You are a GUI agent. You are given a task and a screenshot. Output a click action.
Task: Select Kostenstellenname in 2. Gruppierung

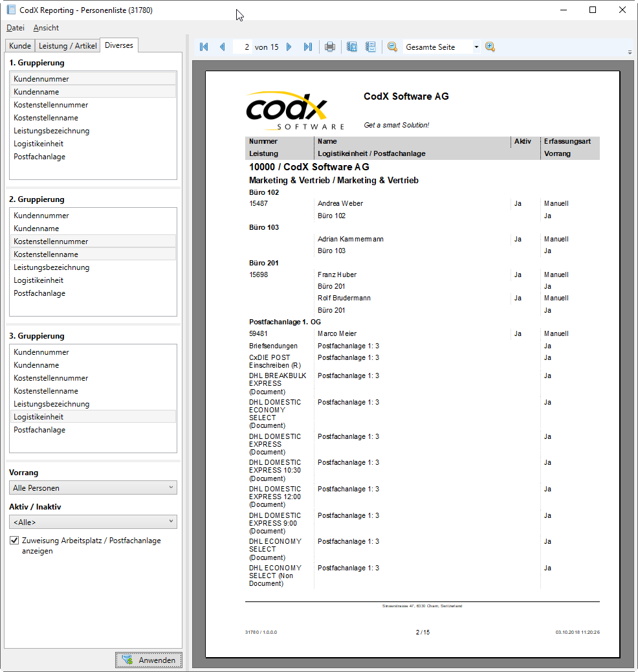(x=93, y=254)
